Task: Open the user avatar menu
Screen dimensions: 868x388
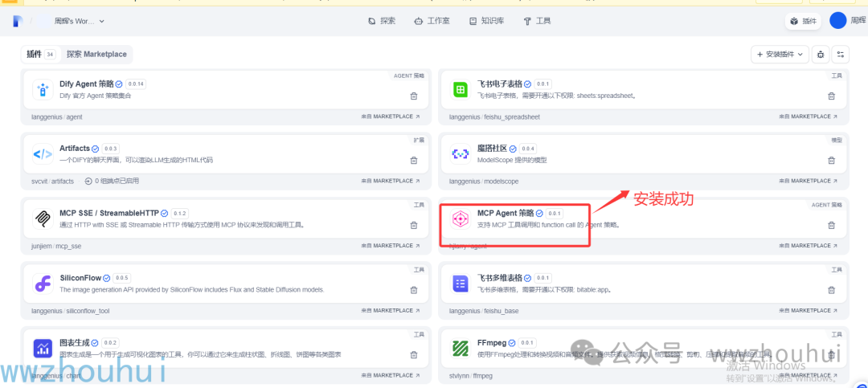Action: click(x=838, y=20)
